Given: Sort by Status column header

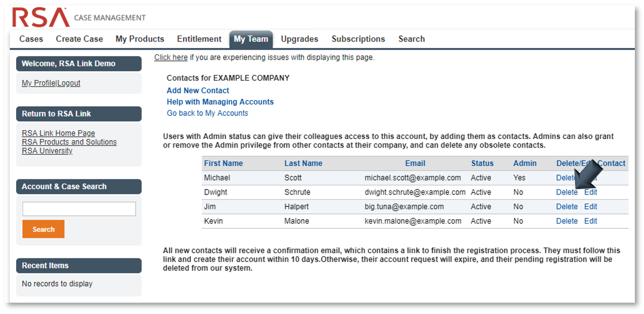Looking at the screenshot, I should point(482,163).
